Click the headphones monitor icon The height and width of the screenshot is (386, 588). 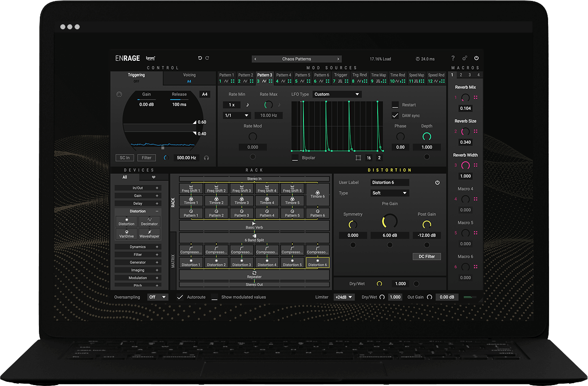(206, 158)
